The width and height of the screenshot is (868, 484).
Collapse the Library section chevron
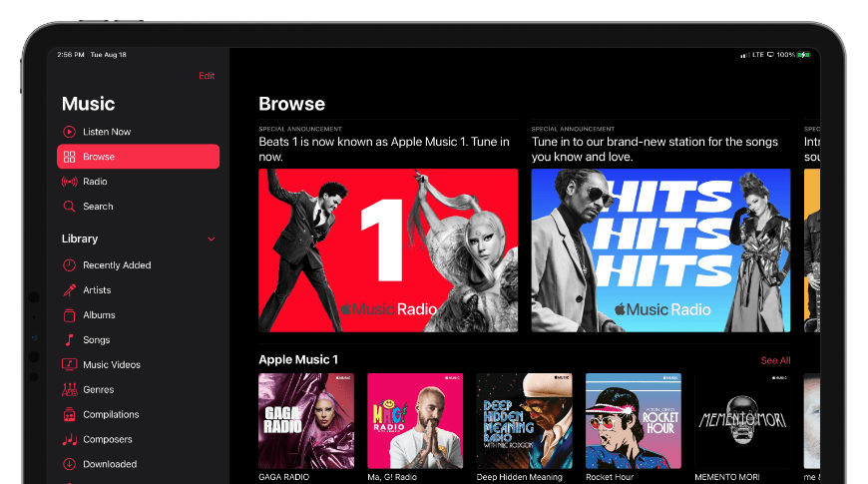pyautogui.click(x=211, y=240)
